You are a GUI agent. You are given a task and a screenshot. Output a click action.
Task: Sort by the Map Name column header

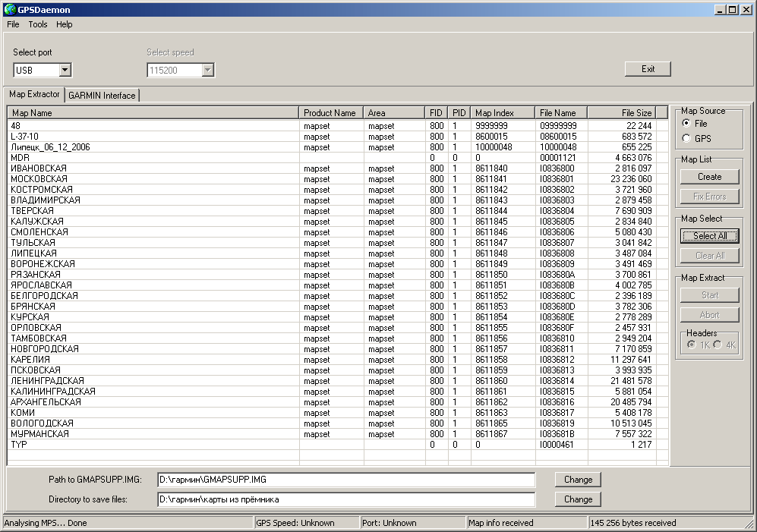(153, 113)
